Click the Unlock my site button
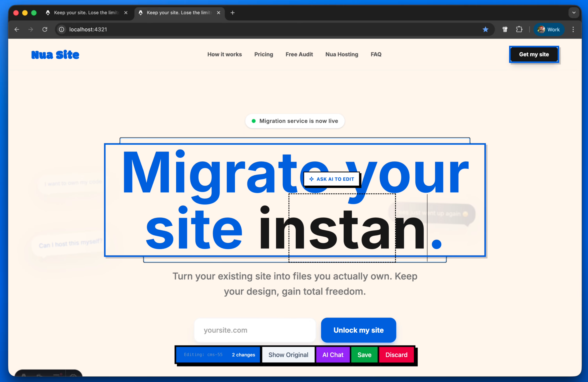Viewport: 588px width, 382px height. [358, 330]
